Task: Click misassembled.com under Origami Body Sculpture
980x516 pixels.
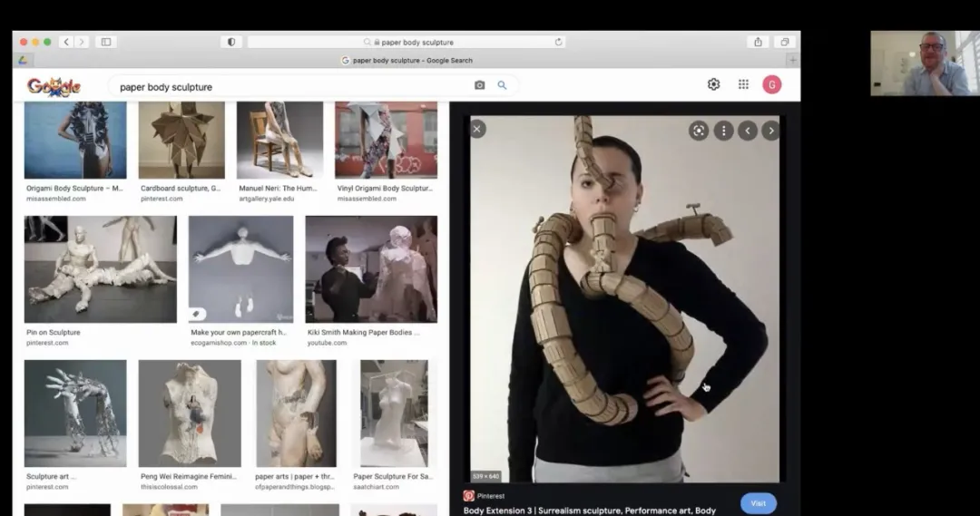Action: [x=55, y=199]
